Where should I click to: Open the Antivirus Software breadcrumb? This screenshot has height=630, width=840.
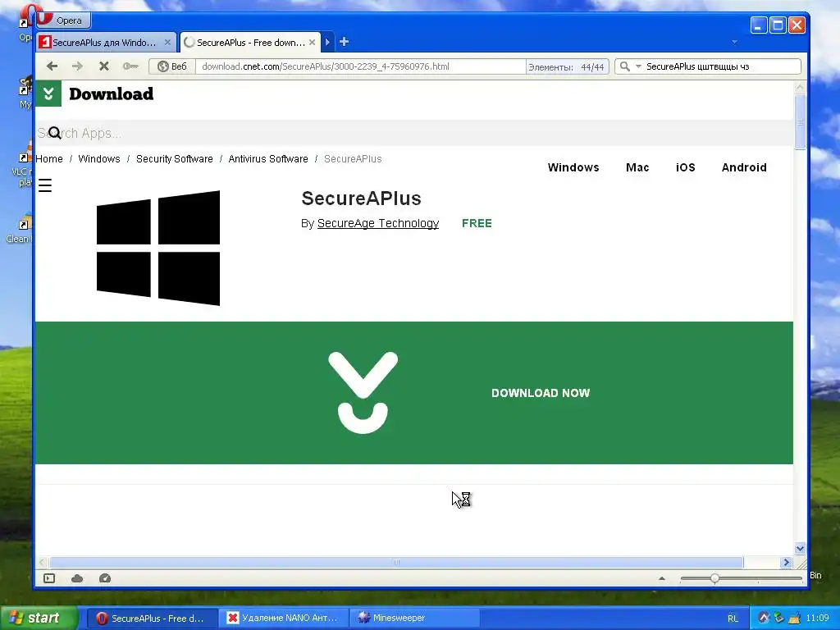(268, 159)
